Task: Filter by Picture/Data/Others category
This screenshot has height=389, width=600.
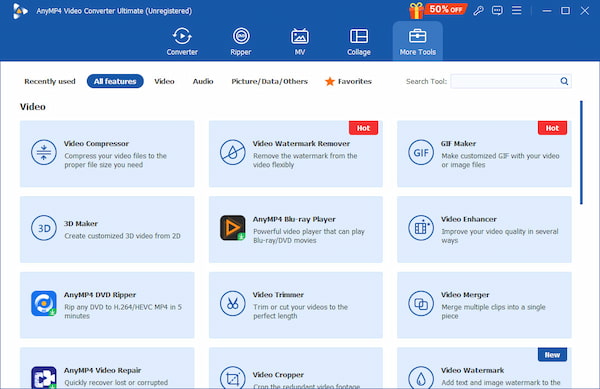Action: point(269,81)
